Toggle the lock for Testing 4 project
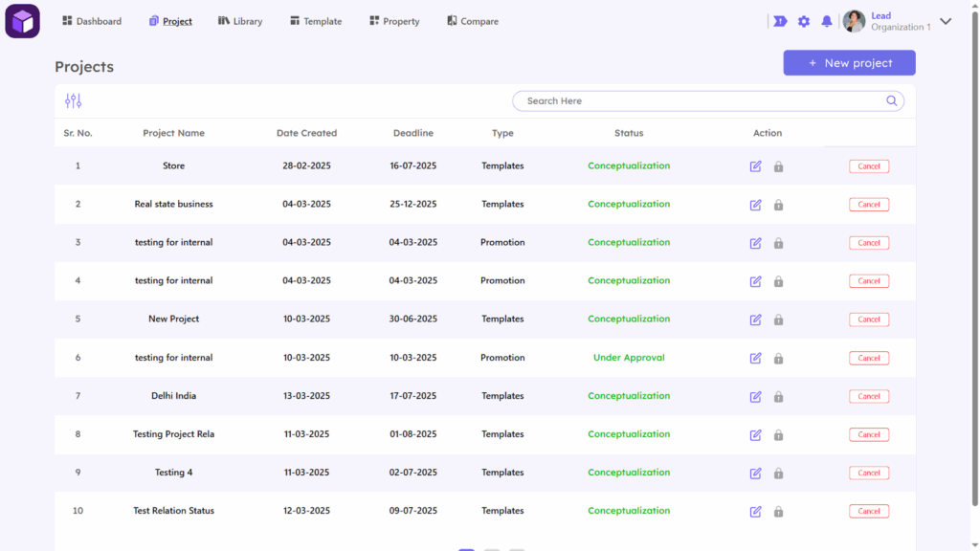Image resolution: width=980 pixels, height=551 pixels. [778, 473]
